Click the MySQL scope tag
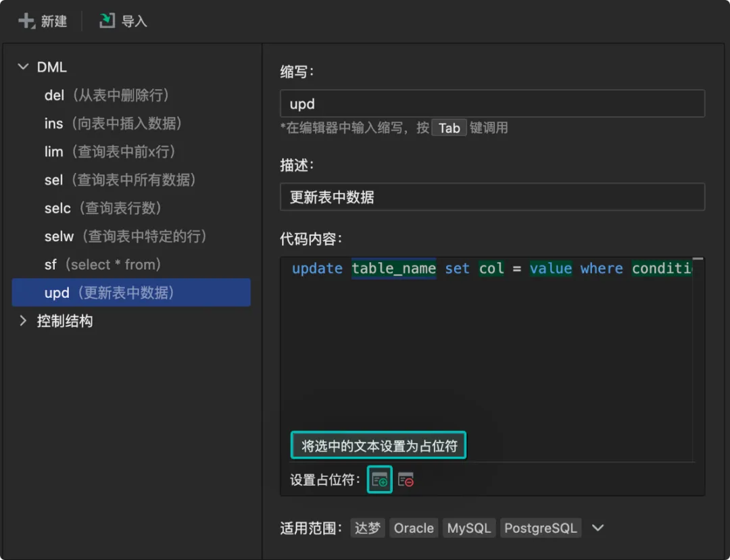 pos(469,528)
